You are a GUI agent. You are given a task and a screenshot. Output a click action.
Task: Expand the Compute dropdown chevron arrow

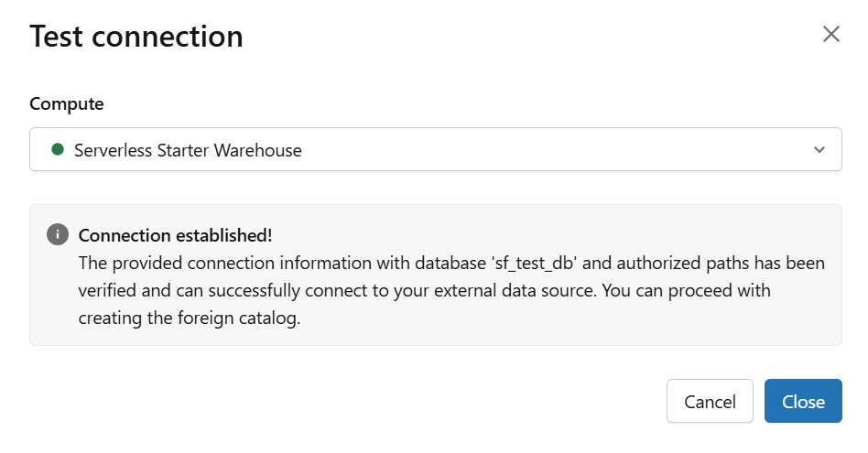point(819,150)
